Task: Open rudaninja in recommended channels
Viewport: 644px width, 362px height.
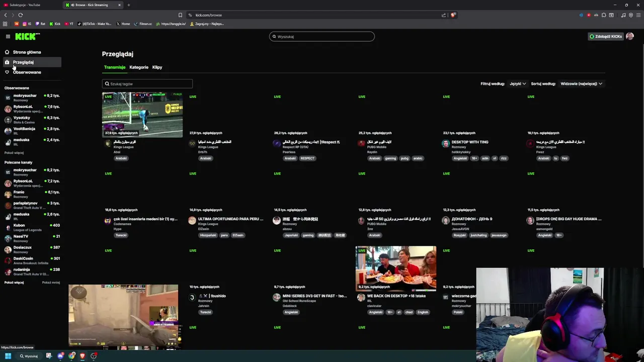Action: pyautogui.click(x=32, y=271)
